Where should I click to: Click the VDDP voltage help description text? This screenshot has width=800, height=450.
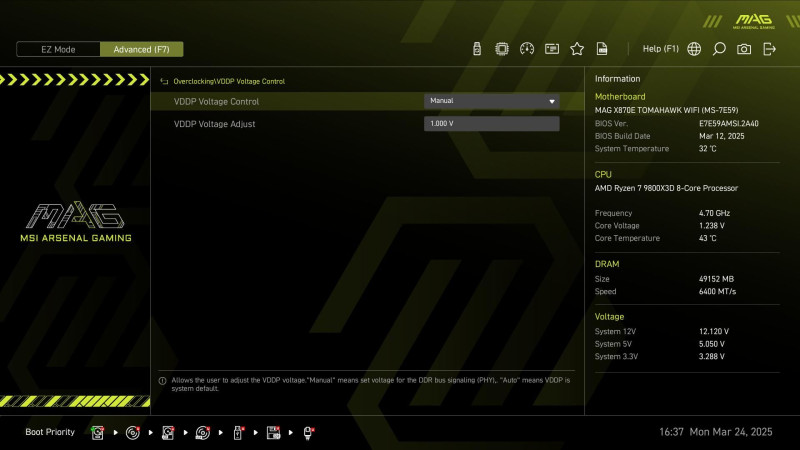(371, 384)
